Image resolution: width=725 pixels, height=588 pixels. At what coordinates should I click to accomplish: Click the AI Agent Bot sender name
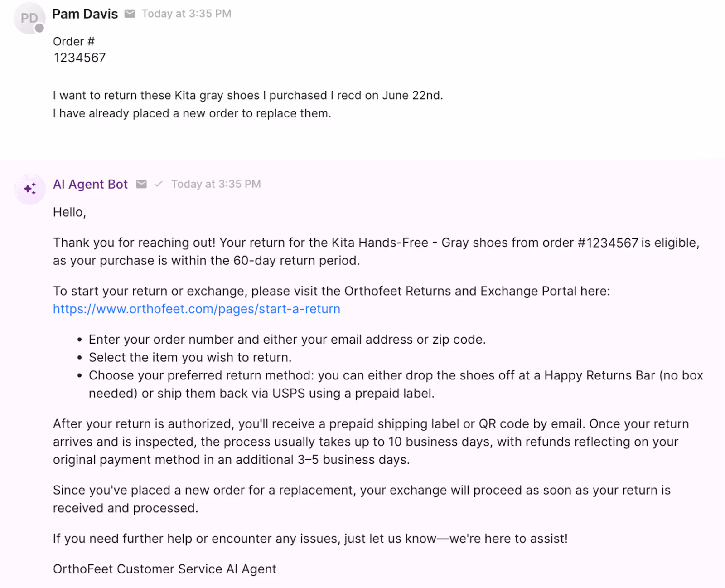click(x=90, y=184)
